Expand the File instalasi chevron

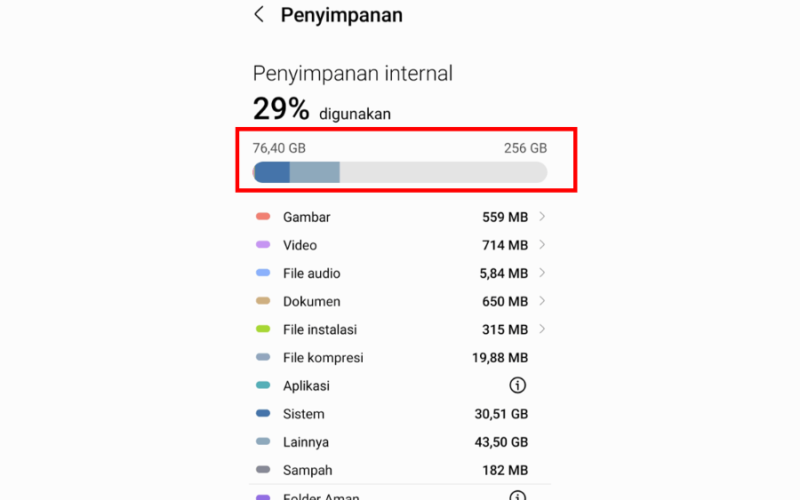[x=542, y=329]
